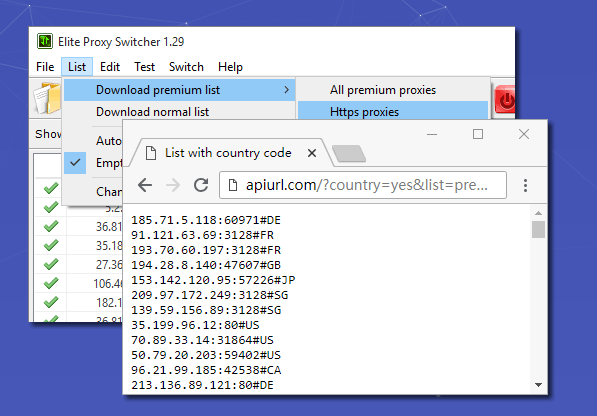
Task: Open the Help menu
Action: 230,67
